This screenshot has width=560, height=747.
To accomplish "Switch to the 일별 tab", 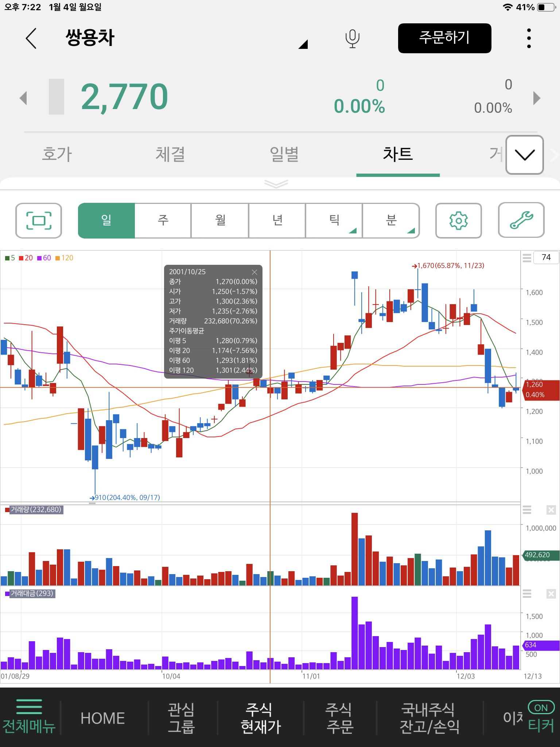I will (284, 154).
